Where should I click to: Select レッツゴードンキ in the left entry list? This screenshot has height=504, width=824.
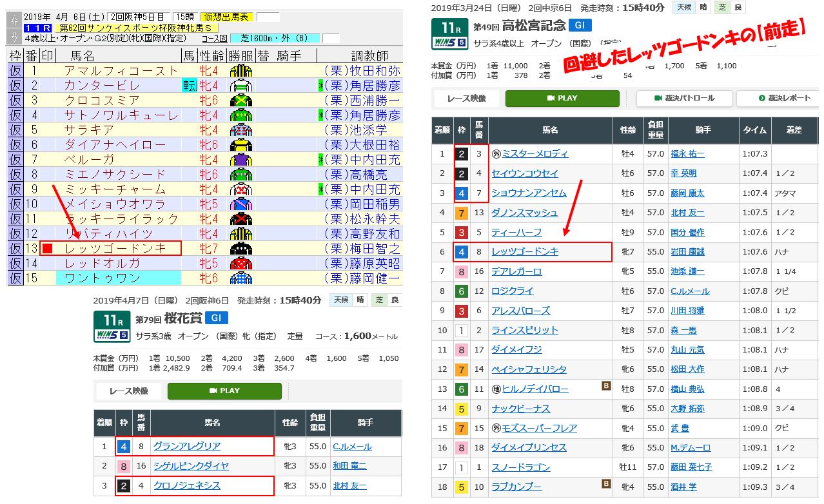[115, 249]
